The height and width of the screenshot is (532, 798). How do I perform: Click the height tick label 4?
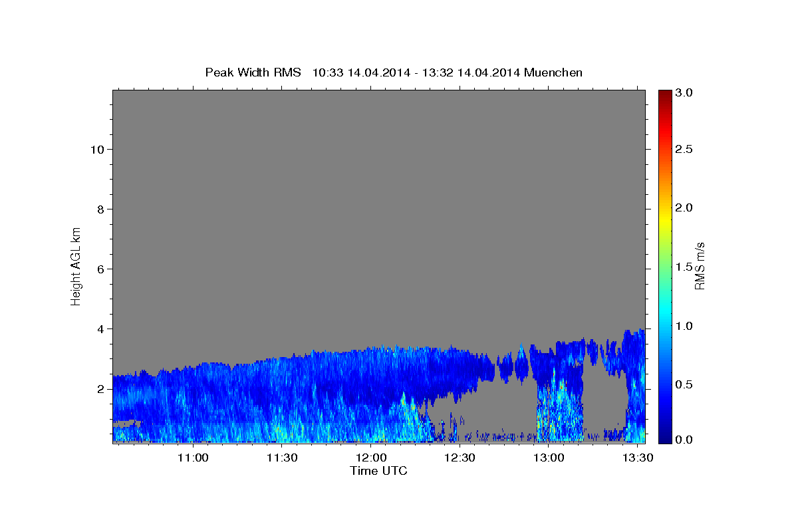click(x=101, y=329)
